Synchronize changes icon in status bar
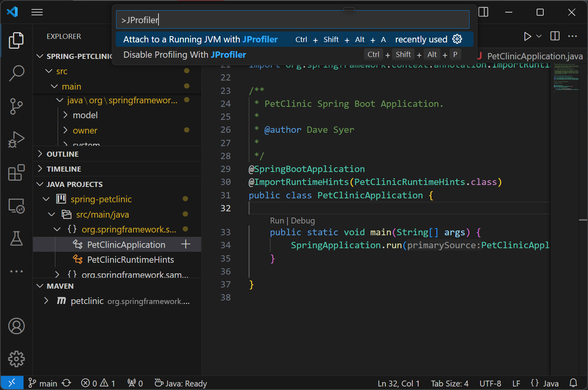The width and height of the screenshot is (588, 390). tap(67, 383)
